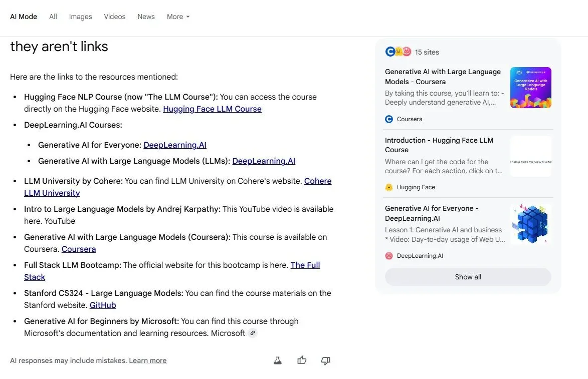Click the Hugging Face source name in the card

[416, 187]
